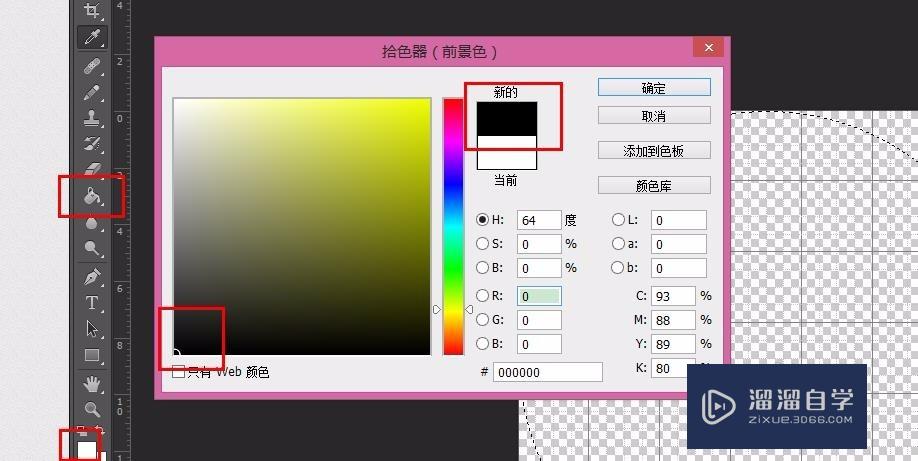The width and height of the screenshot is (918, 461).
Task: Select the Blur droplet tool
Action: (92, 223)
